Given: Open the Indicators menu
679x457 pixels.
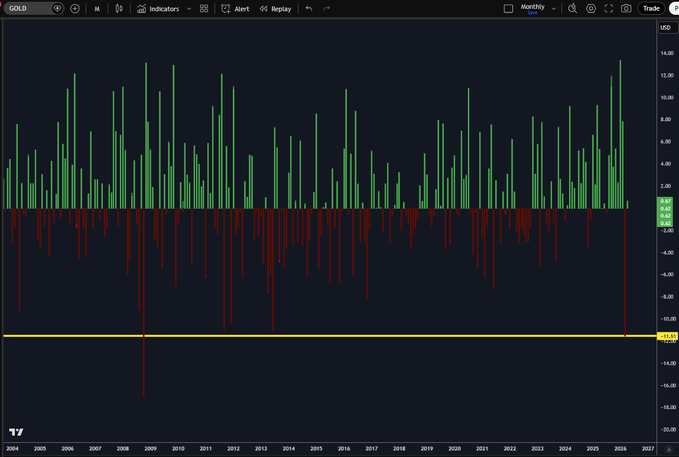Looking at the screenshot, I should tap(158, 8).
